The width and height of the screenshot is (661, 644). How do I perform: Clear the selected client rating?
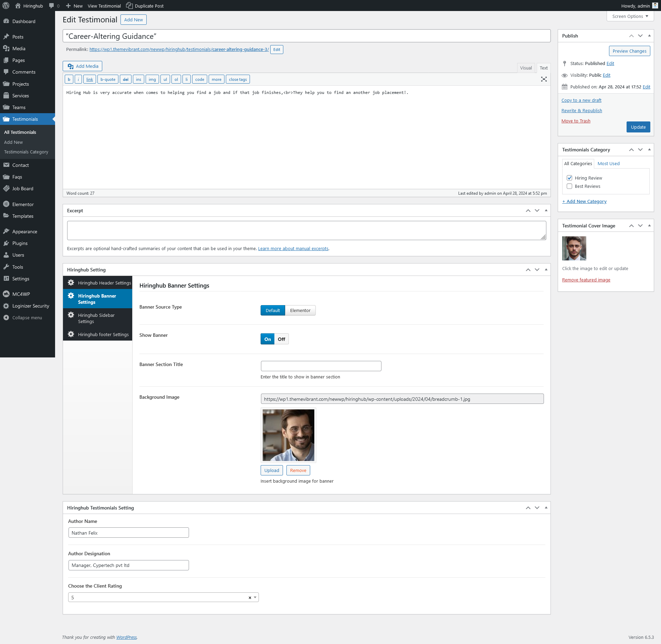(x=250, y=598)
